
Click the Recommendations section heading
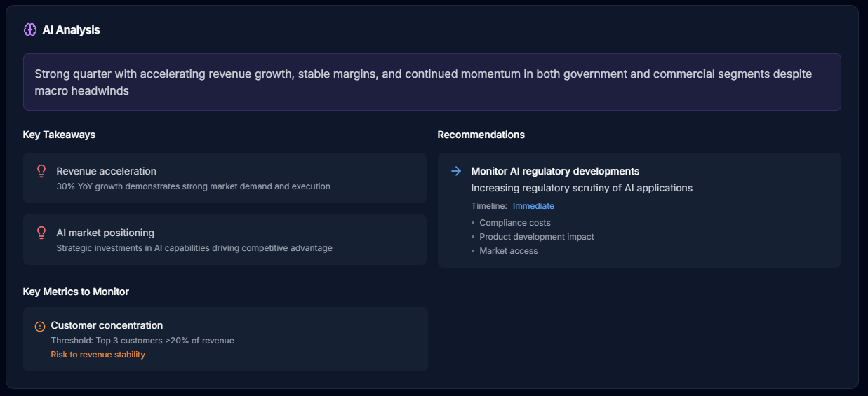[x=481, y=135]
